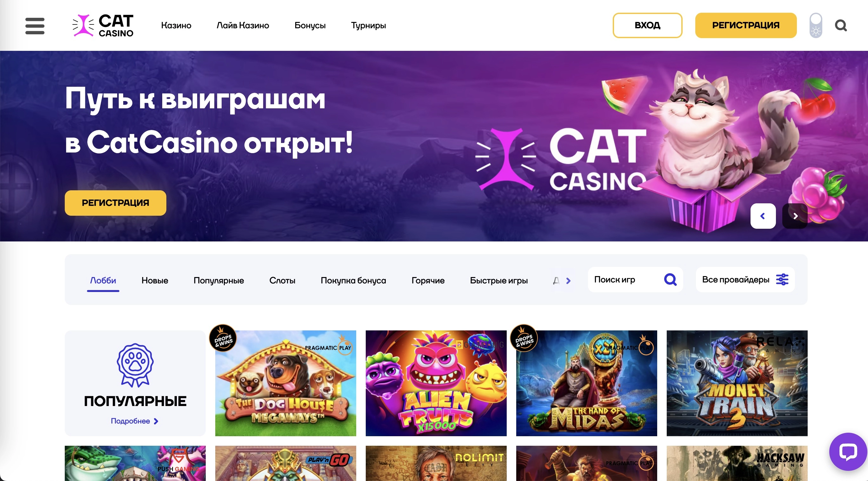Expand Популярные via the Подробнее arrow
The height and width of the screenshot is (481, 868).
[x=156, y=421]
